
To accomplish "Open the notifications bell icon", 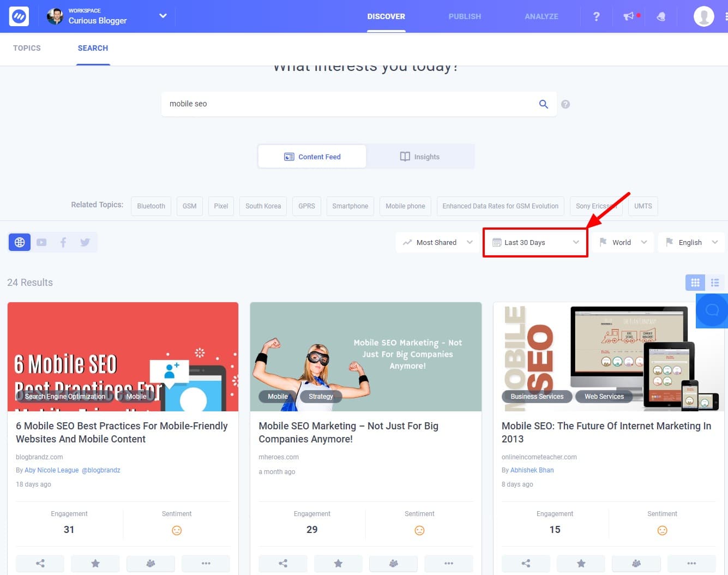I will [x=661, y=16].
